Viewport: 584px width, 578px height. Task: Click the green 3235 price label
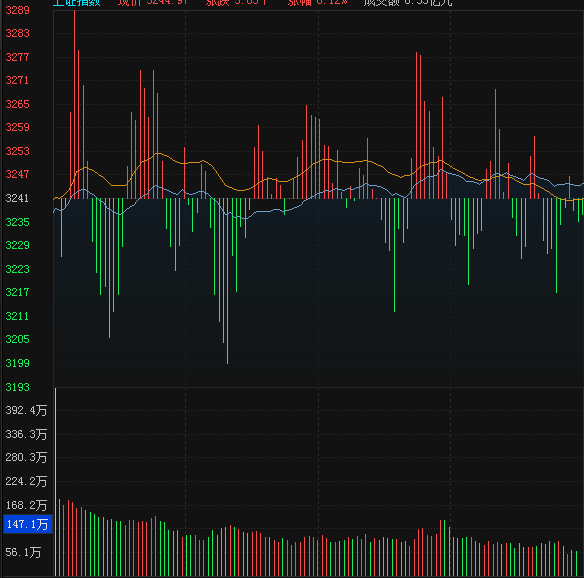click(18, 222)
